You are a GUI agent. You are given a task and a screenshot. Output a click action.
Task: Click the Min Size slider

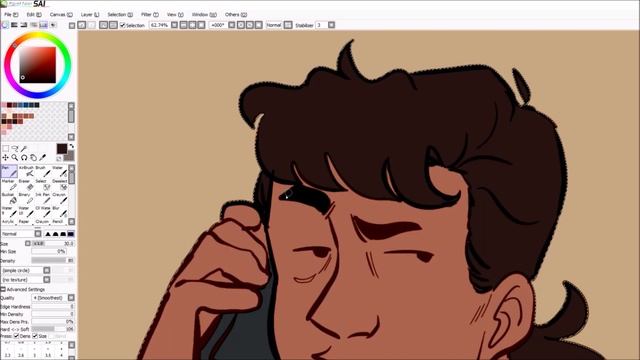pyautogui.click(x=49, y=251)
